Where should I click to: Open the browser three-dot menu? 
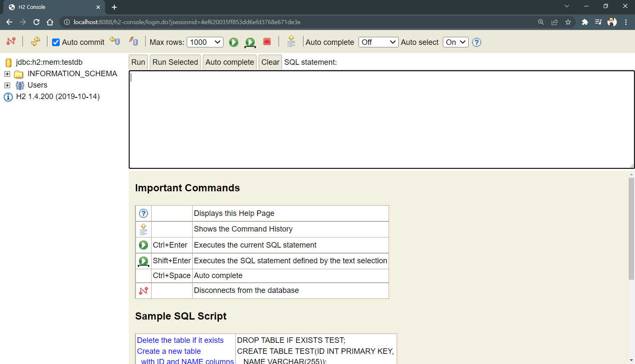[x=626, y=22]
